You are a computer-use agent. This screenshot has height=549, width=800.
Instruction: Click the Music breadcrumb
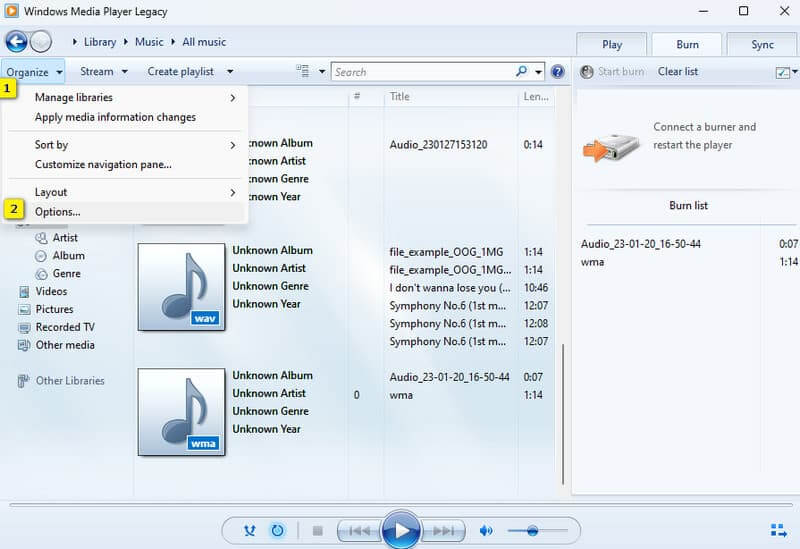coord(149,42)
